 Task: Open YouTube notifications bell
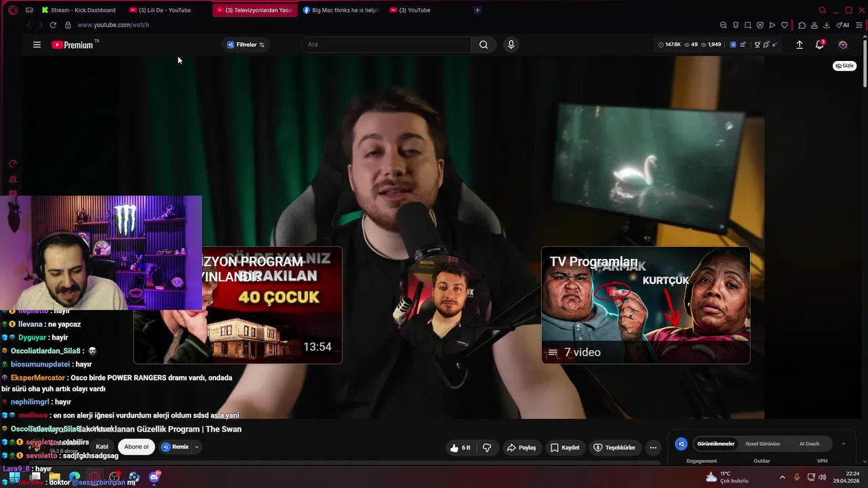(x=819, y=45)
